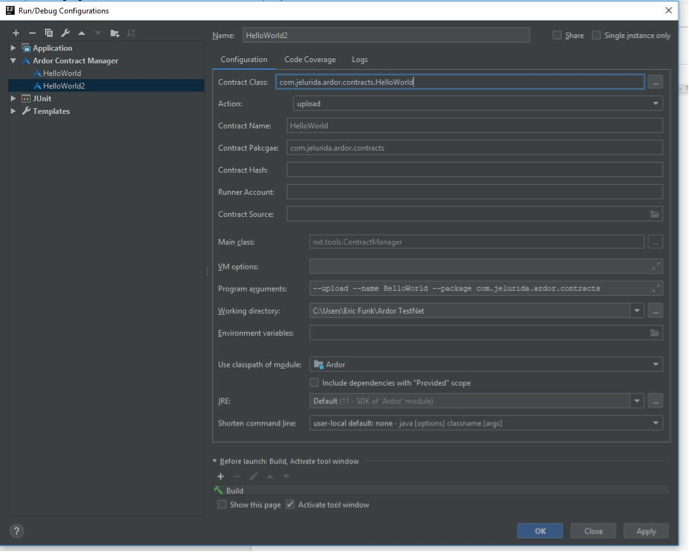Browse Working directory with ellipsis button
The width and height of the screenshot is (689, 552).
coord(655,311)
